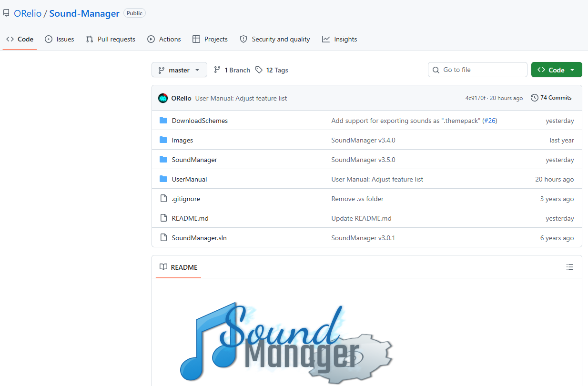Click the Insights graph icon

point(326,39)
